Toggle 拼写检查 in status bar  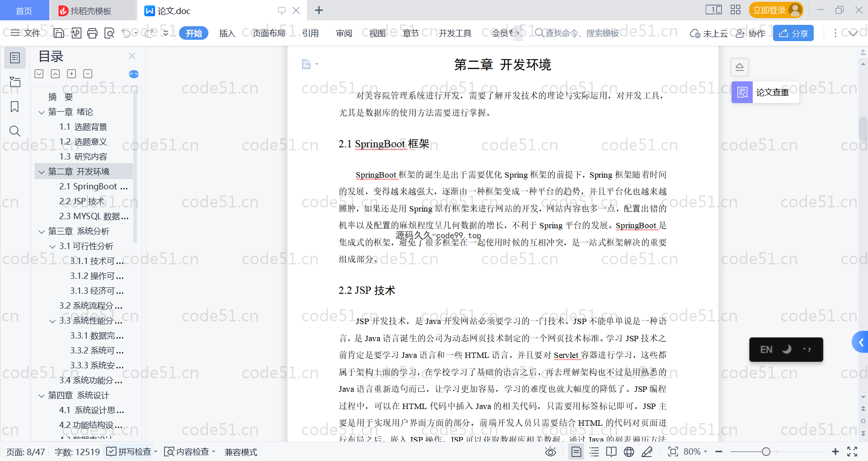pyautogui.click(x=129, y=452)
